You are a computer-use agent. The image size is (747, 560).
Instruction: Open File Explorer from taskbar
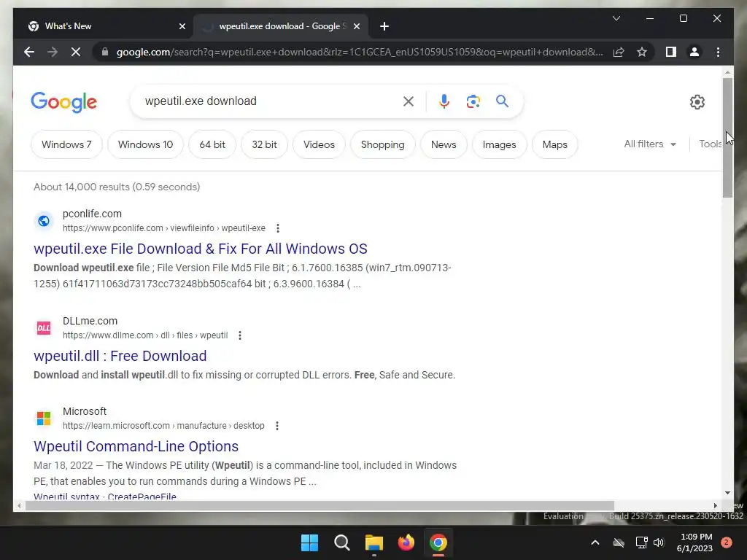pos(374,542)
